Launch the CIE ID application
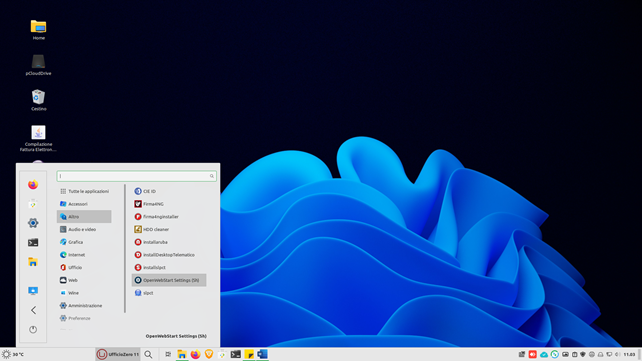The image size is (642, 361). [169, 191]
